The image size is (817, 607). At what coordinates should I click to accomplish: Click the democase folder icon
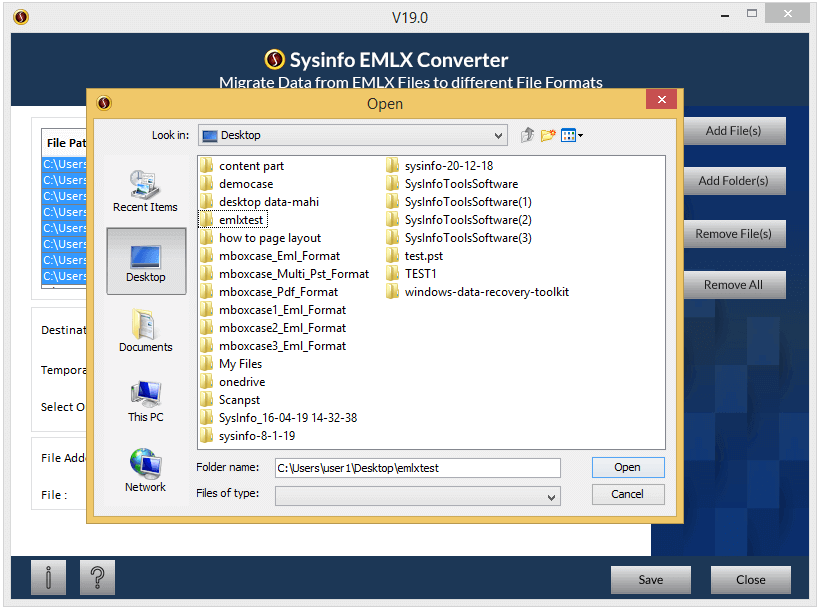pos(207,184)
